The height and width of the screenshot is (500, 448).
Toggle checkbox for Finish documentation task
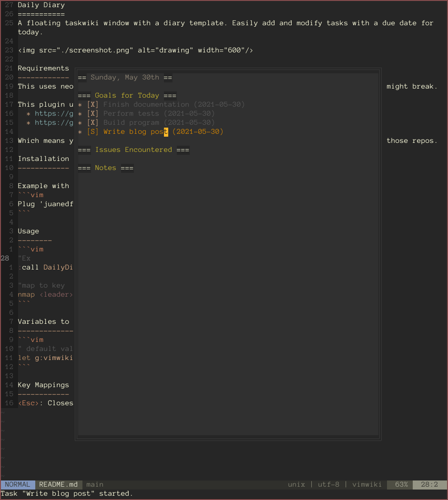coord(92,105)
